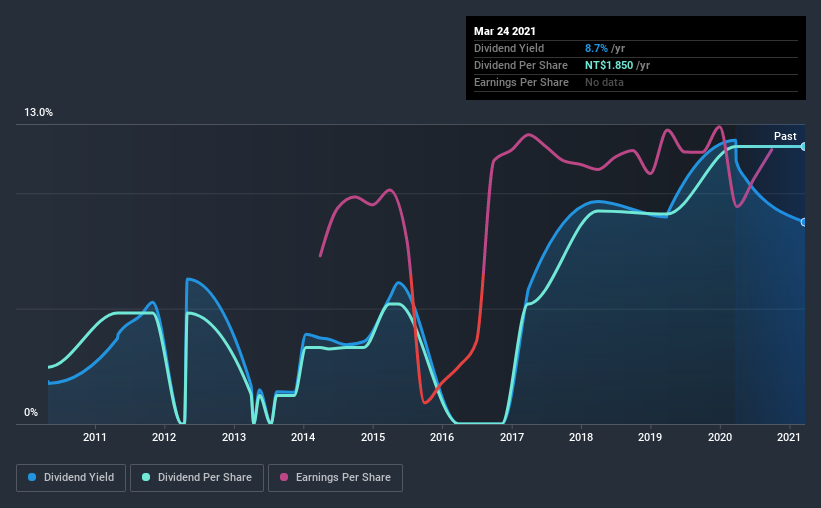This screenshot has height=508, width=821.
Task: Click the 8.7% dividend yield value
Action: click(x=596, y=48)
